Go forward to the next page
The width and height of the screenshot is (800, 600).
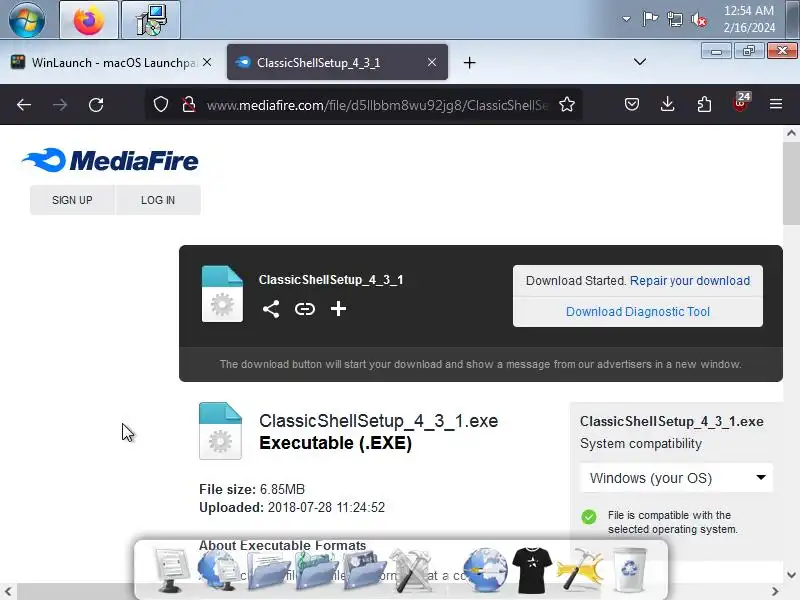tap(60, 105)
